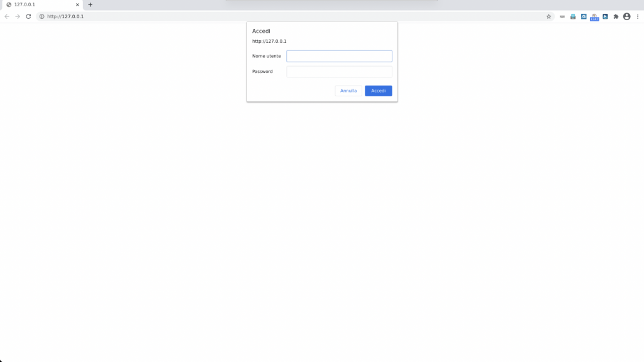Click the address bar URL

coord(65,16)
